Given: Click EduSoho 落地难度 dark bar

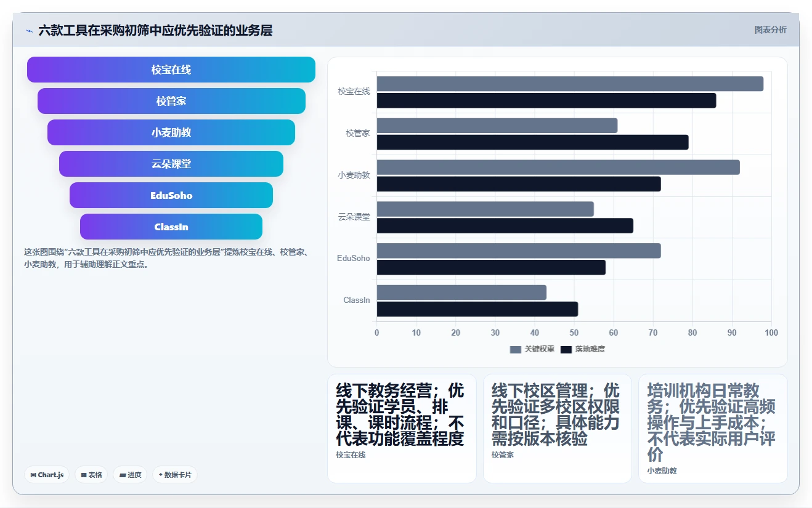Looking at the screenshot, I should (x=491, y=267).
